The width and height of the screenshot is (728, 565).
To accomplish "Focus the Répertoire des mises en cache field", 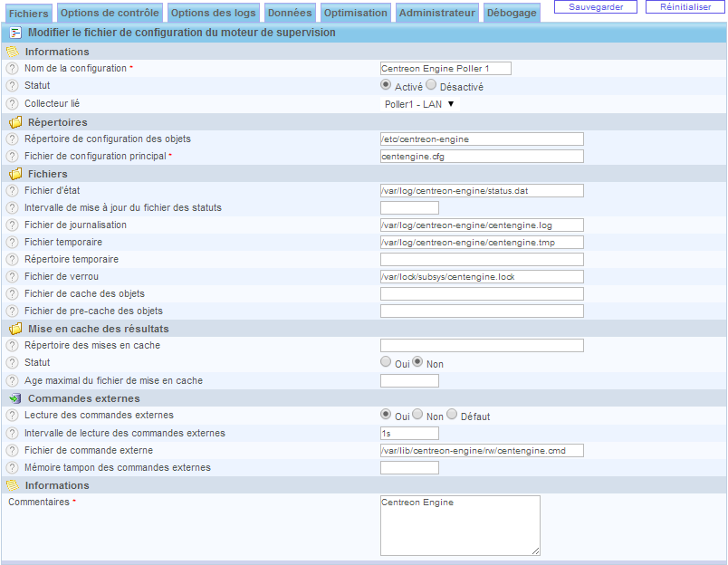I will coord(482,345).
